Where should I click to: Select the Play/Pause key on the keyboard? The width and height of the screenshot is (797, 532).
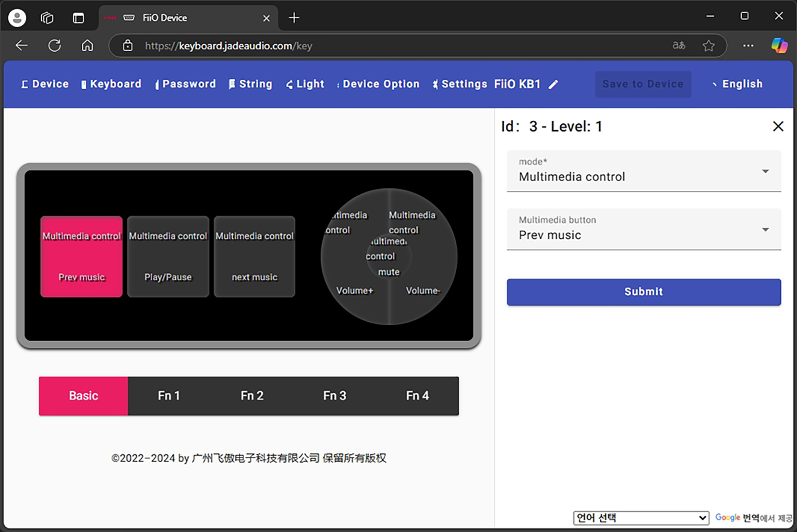[168, 257]
